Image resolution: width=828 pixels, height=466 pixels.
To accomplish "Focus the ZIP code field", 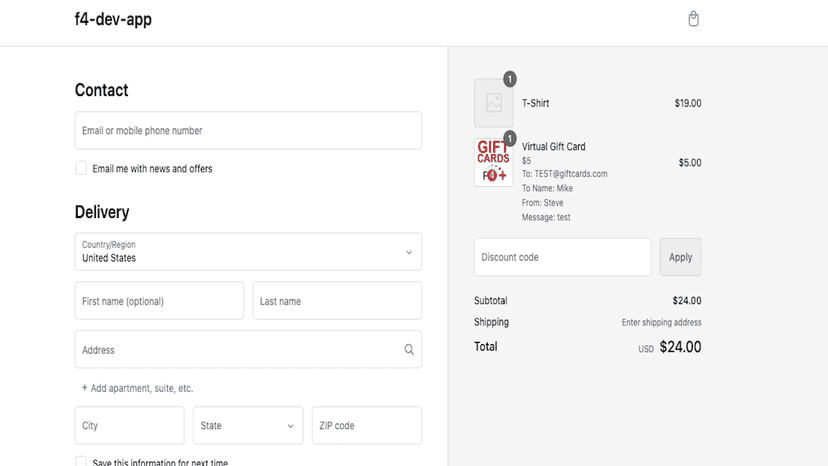I will (x=367, y=425).
